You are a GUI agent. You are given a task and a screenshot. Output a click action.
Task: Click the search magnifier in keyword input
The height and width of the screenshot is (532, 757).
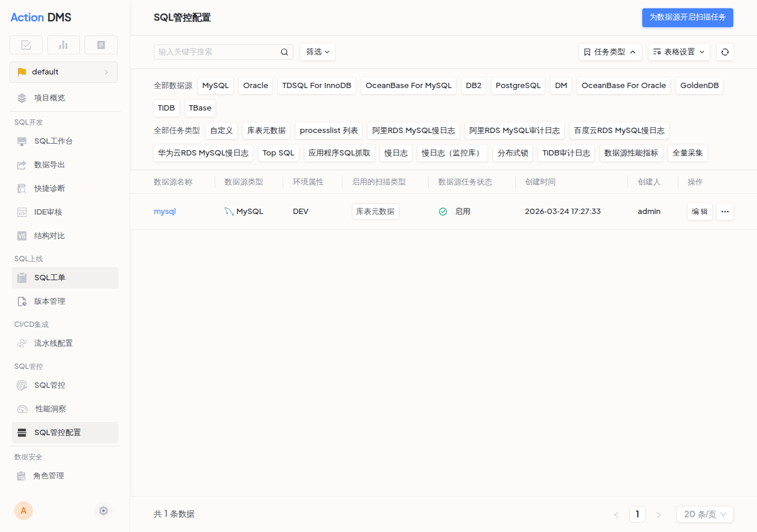(284, 52)
